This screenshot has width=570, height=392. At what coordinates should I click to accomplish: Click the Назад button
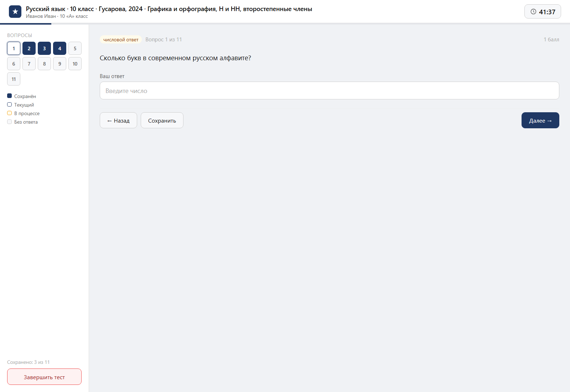(118, 120)
